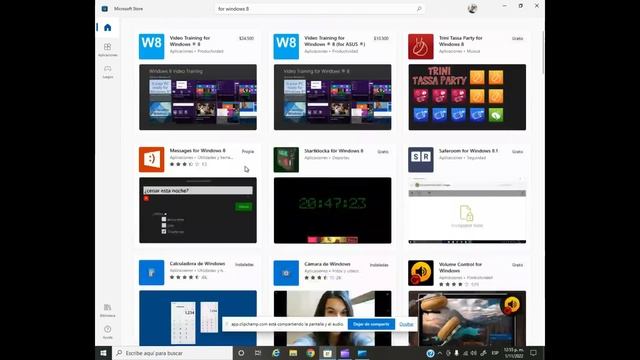
Task: Click the Trini Tassa Party app icon
Action: click(421, 46)
